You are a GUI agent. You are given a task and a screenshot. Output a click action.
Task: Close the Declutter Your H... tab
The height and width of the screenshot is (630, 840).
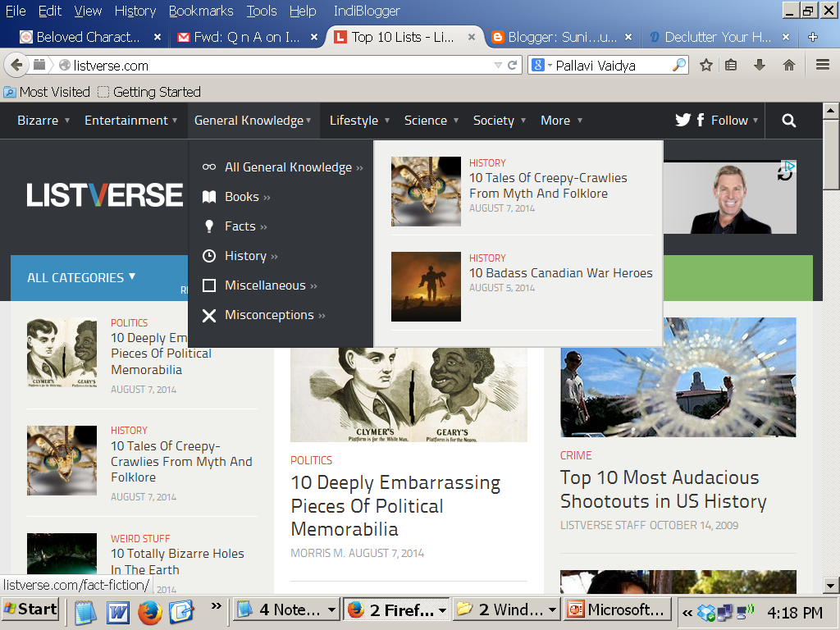pos(785,37)
